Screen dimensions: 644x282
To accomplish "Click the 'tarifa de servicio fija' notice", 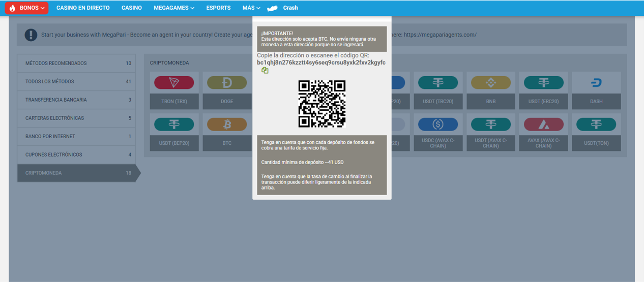I will coord(318,145).
